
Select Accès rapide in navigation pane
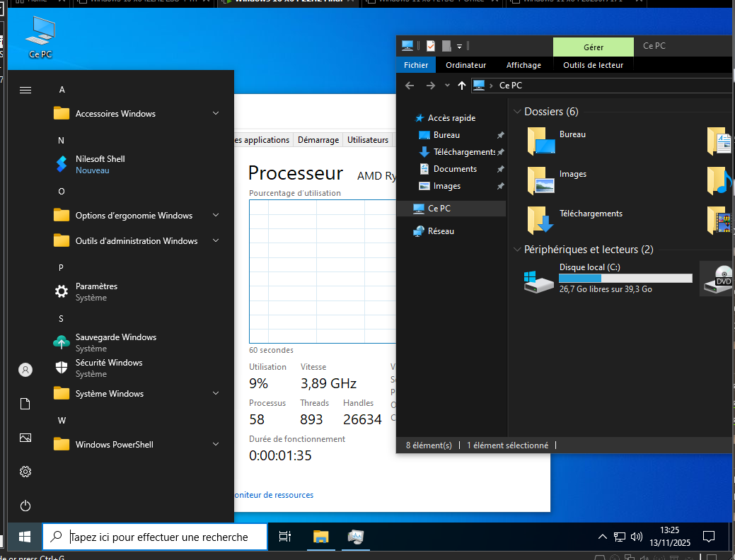click(x=451, y=118)
